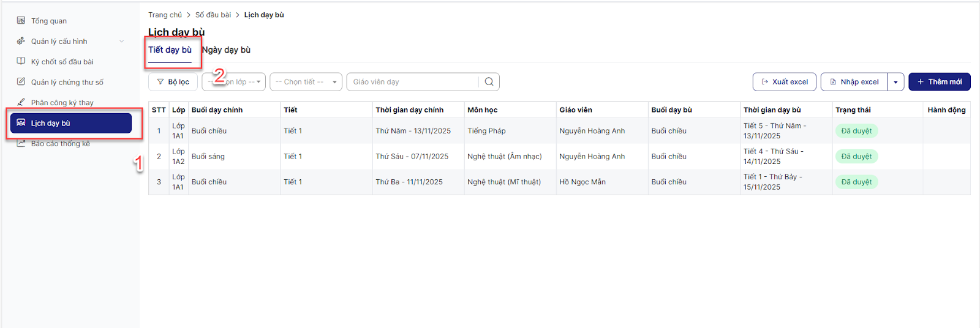Click the Lịch dạy bù sidebar icon
Screen dimensions: 980x328
pyautogui.click(x=21, y=123)
